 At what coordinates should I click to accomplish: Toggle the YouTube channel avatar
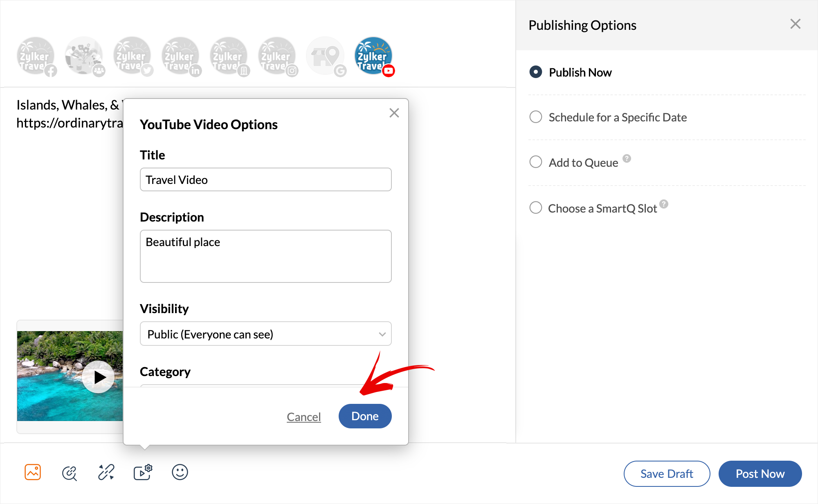pos(374,56)
